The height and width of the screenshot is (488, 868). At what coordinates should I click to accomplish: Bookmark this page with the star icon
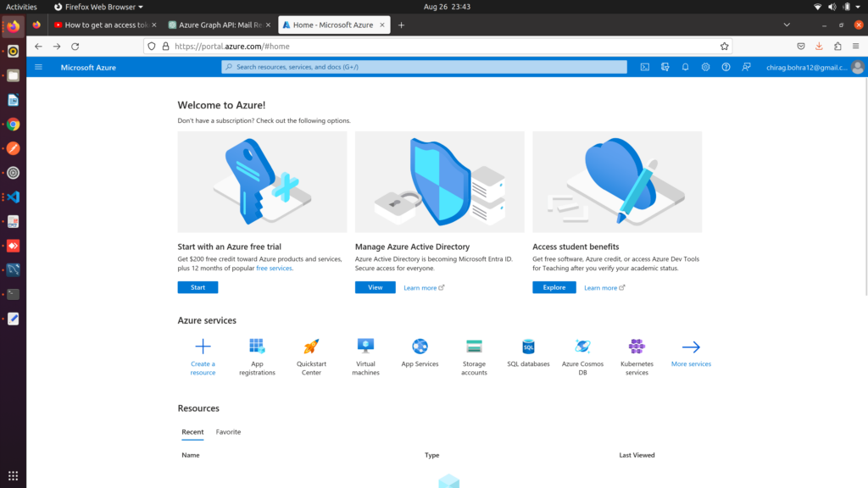point(724,47)
